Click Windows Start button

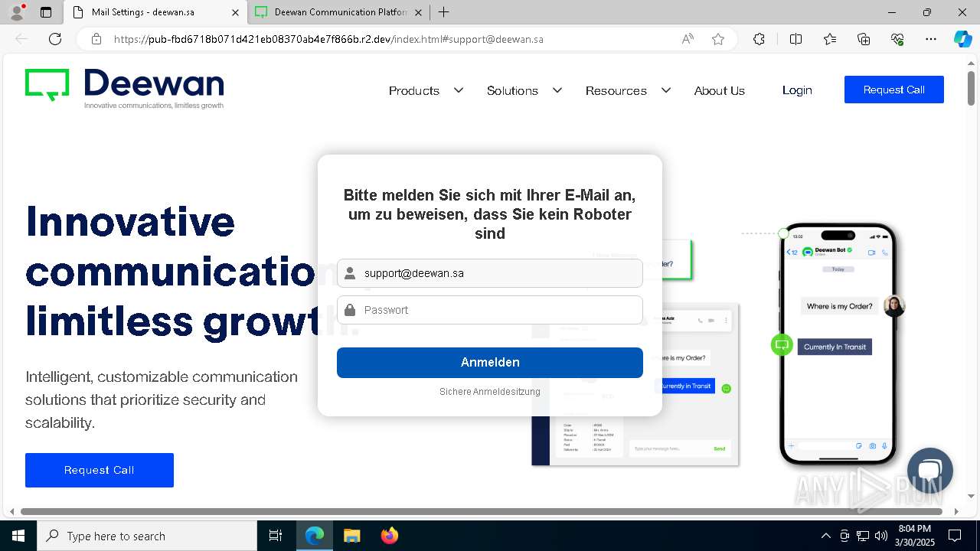click(x=18, y=536)
